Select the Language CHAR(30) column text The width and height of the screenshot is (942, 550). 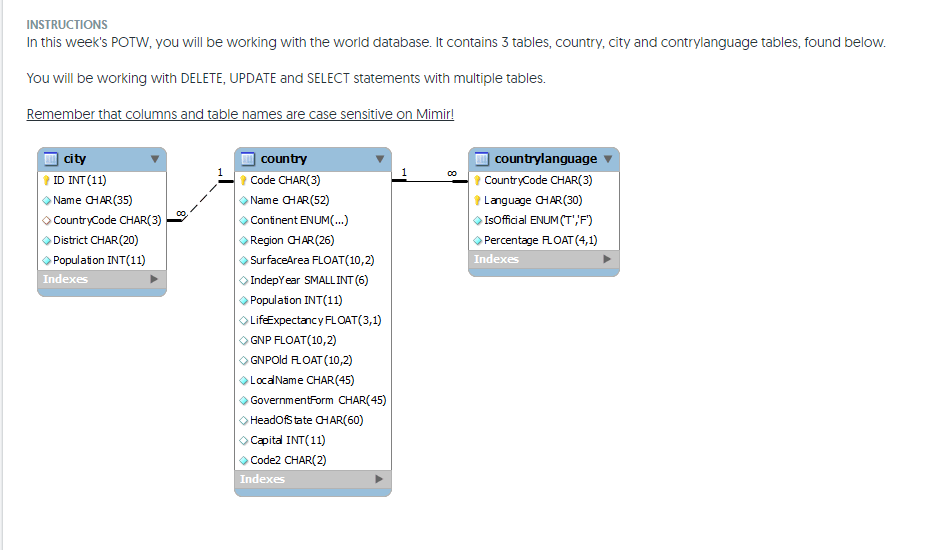(533, 200)
